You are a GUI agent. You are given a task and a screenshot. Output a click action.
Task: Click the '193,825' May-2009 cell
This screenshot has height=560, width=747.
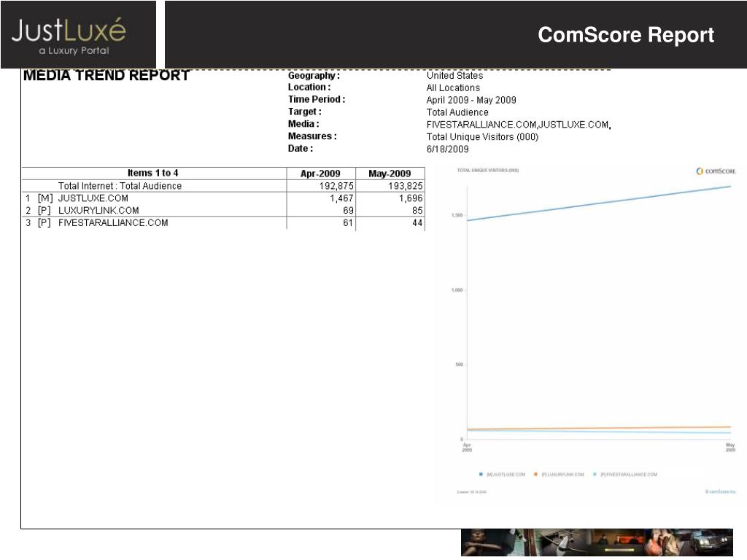pyautogui.click(x=406, y=186)
